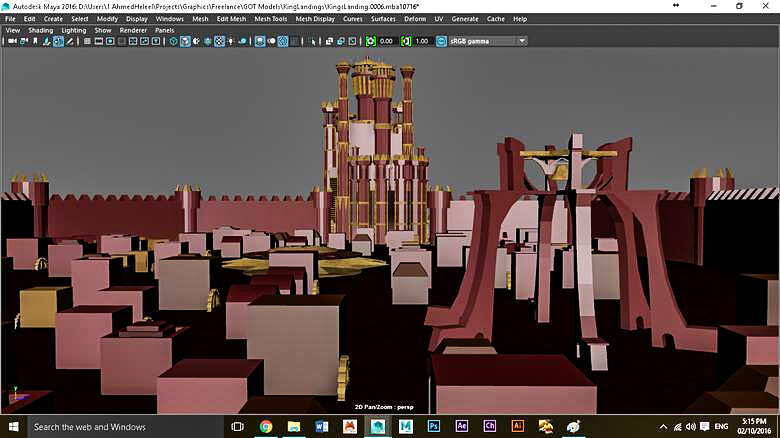Open the Shading panel menu
The height and width of the screenshot is (438, 780).
(40, 30)
